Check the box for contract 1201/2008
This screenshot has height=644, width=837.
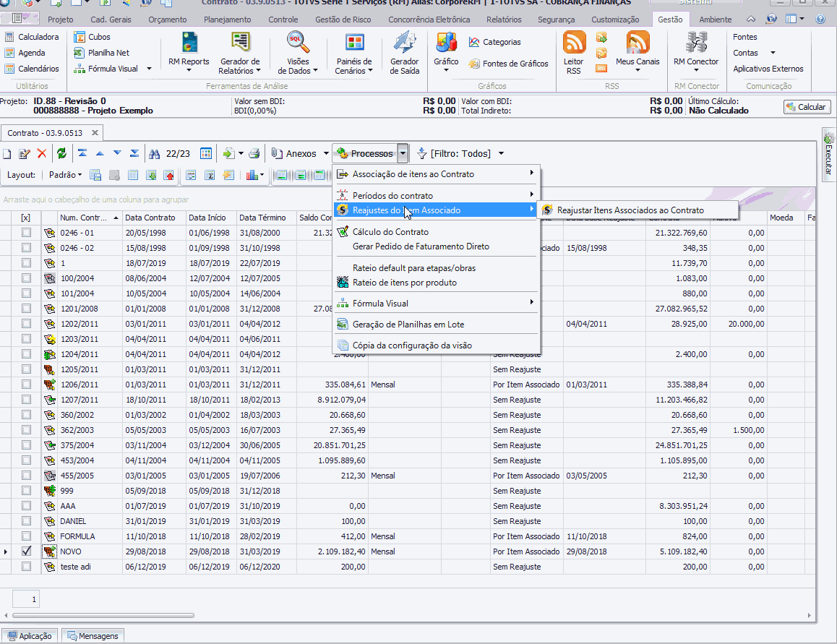point(26,309)
